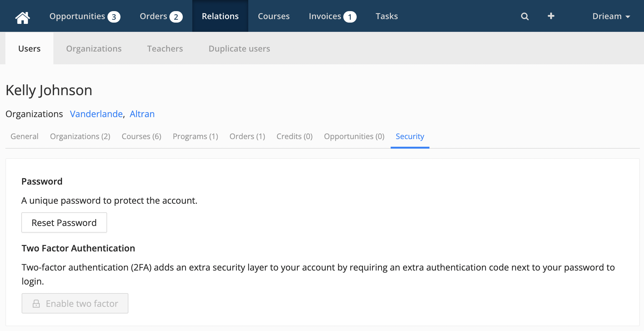Open the Altran organization link
The width and height of the screenshot is (644, 331).
(142, 114)
